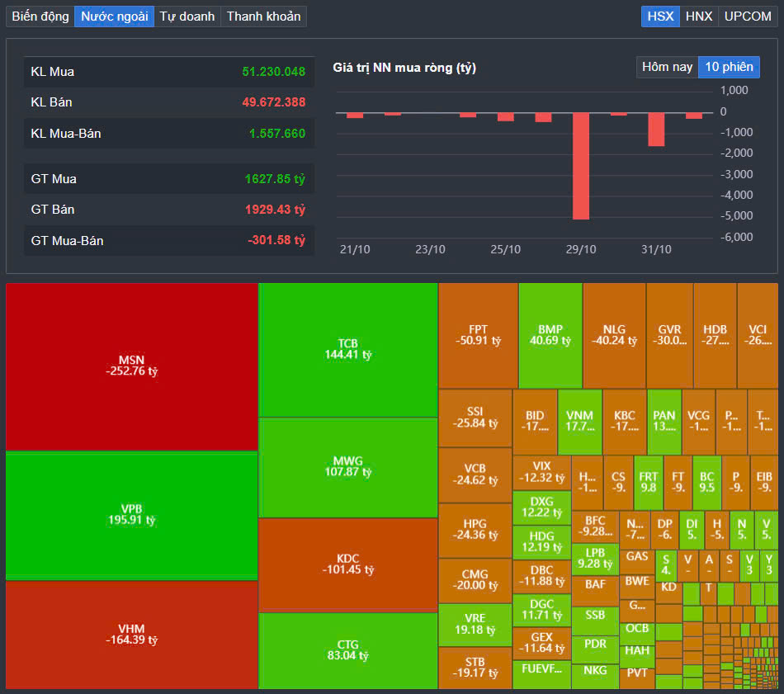The width and height of the screenshot is (784, 694).
Task: Select the VNM treemap tile
Action: pyautogui.click(x=579, y=422)
